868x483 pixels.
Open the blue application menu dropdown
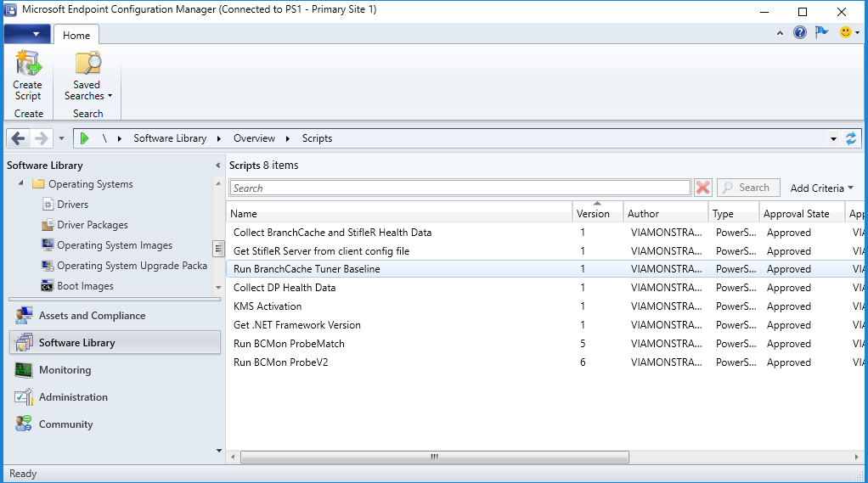27,34
